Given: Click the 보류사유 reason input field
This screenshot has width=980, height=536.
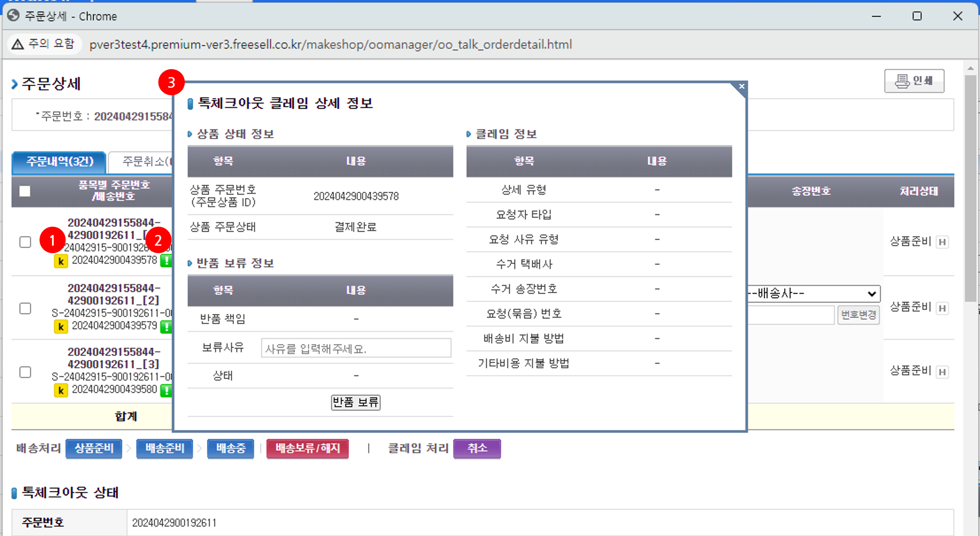Looking at the screenshot, I should pos(356,348).
